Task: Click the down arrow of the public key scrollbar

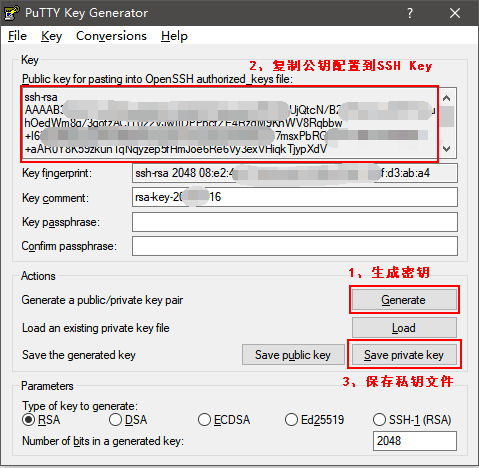Action: [447, 149]
